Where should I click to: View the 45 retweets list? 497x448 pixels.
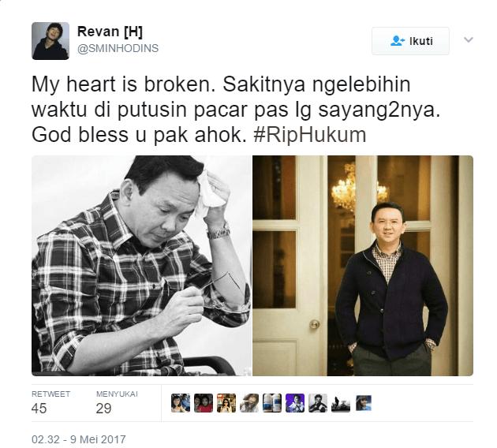point(50,403)
